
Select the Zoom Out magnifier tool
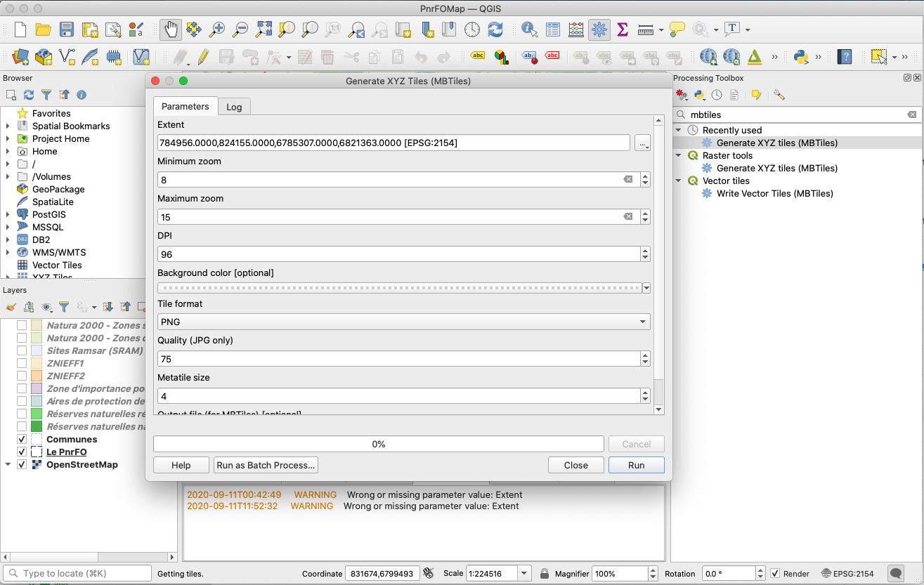[240, 29]
